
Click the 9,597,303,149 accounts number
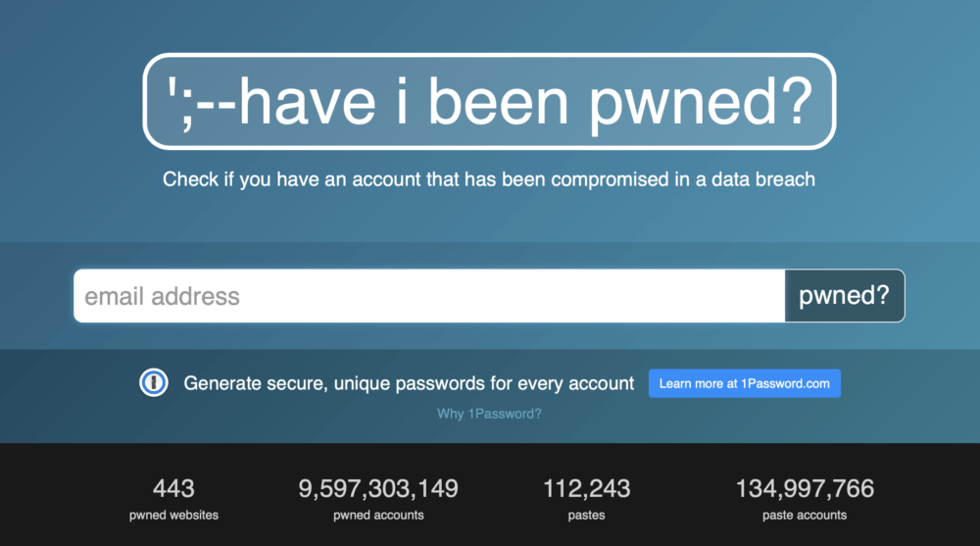coord(378,488)
